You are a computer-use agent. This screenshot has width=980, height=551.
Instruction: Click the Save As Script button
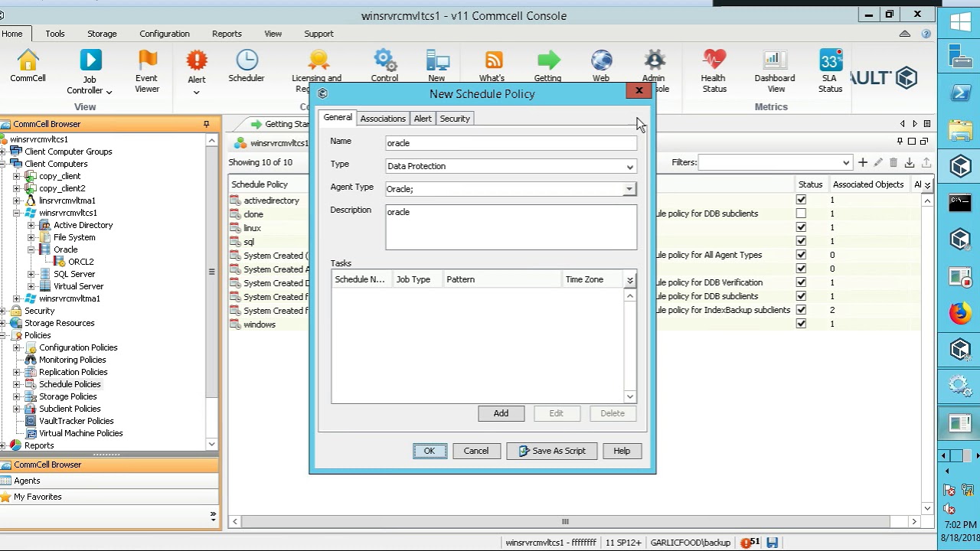(x=552, y=451)
